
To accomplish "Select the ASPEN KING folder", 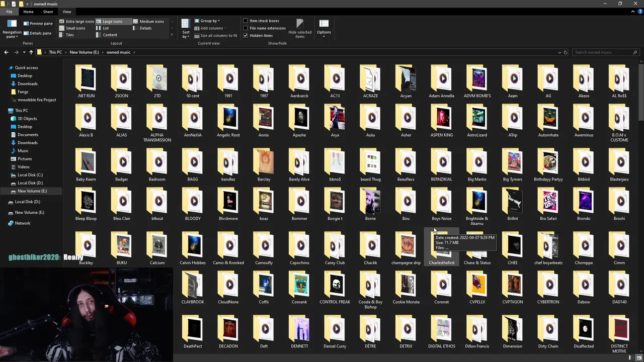I will (x=442, y=121).
